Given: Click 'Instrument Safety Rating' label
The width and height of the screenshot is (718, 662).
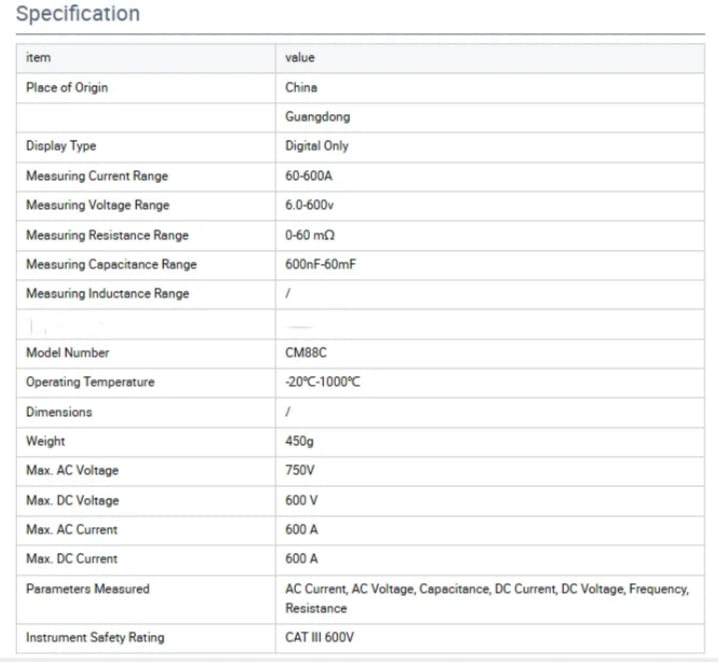Looking at the screenshot, I should [95, 638].
